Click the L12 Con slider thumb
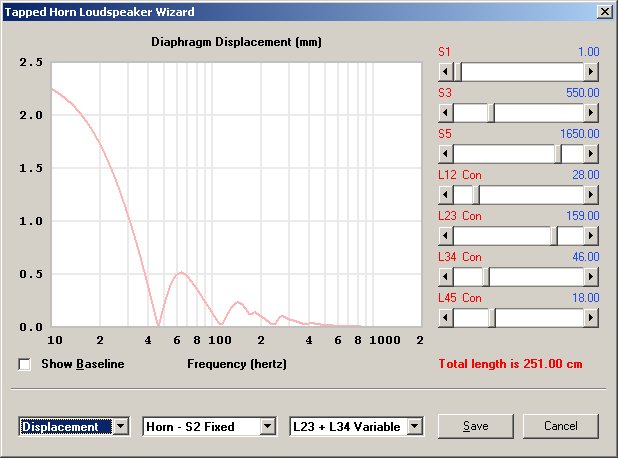Image resolution: width=618 pixels, height=458 pixels. click(x=476, y=195)
